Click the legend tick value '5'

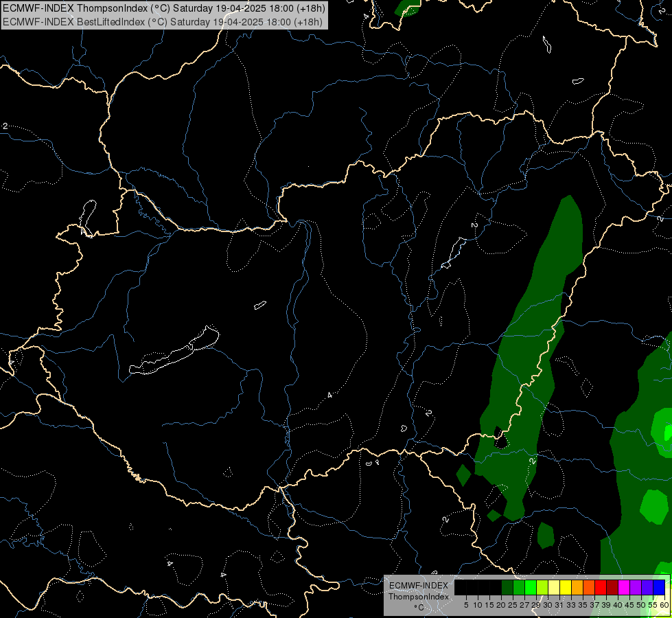click(466, 605)
